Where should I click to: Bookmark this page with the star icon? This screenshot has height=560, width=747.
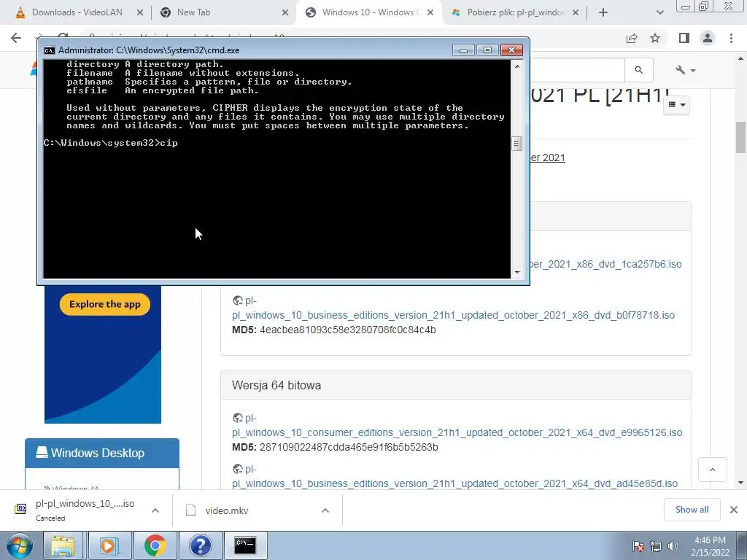pos(655,38)
